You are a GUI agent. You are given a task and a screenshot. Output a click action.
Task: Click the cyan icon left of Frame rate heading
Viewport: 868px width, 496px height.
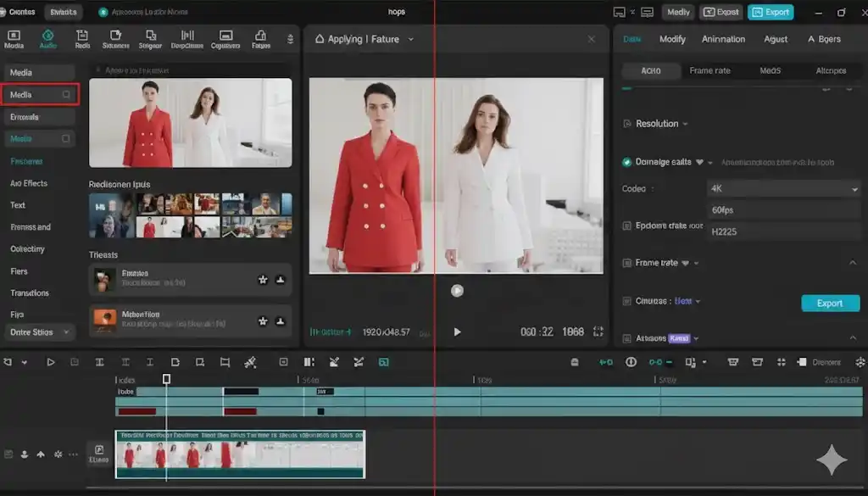click(x=627, y=263)
